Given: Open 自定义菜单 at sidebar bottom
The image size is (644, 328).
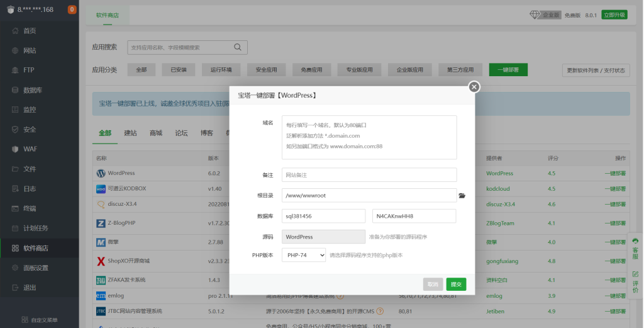Looking at the screenshot, I should 40,320.
